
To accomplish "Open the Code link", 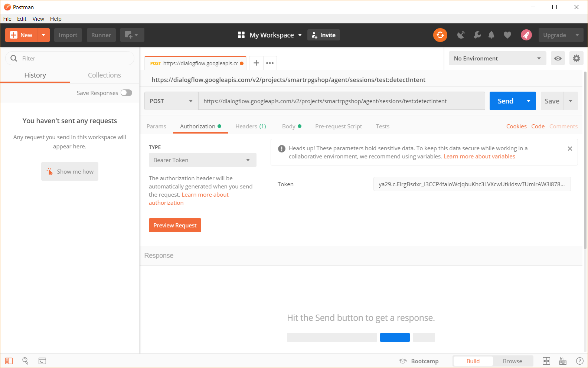I will pos(538,126).
